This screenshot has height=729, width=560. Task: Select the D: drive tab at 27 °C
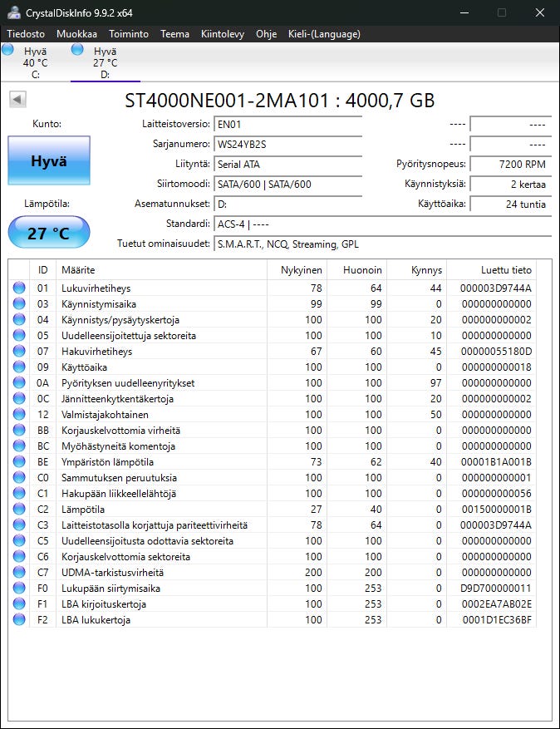105,62
